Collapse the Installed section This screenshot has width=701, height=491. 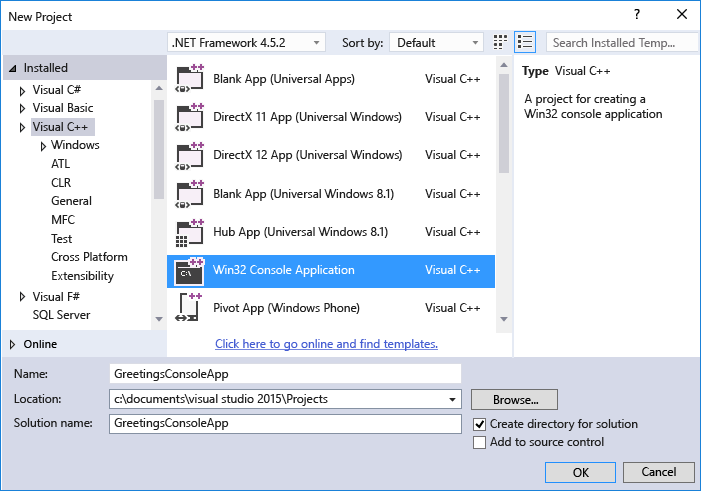point(13,68)
